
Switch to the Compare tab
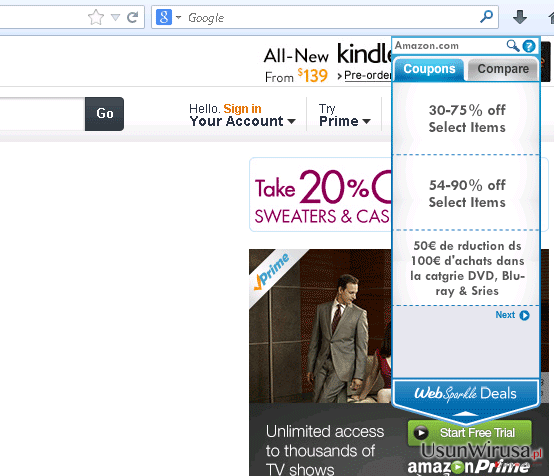tap(503, 69)
